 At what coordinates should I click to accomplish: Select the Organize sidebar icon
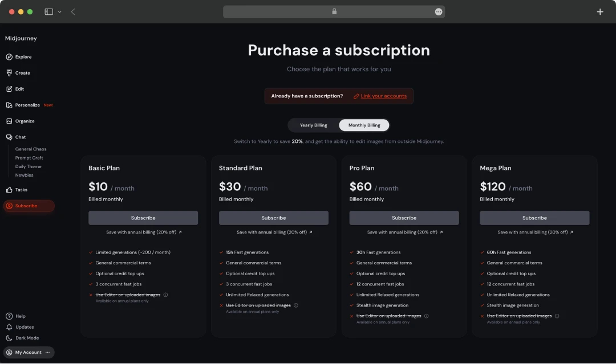coord(9,121)
